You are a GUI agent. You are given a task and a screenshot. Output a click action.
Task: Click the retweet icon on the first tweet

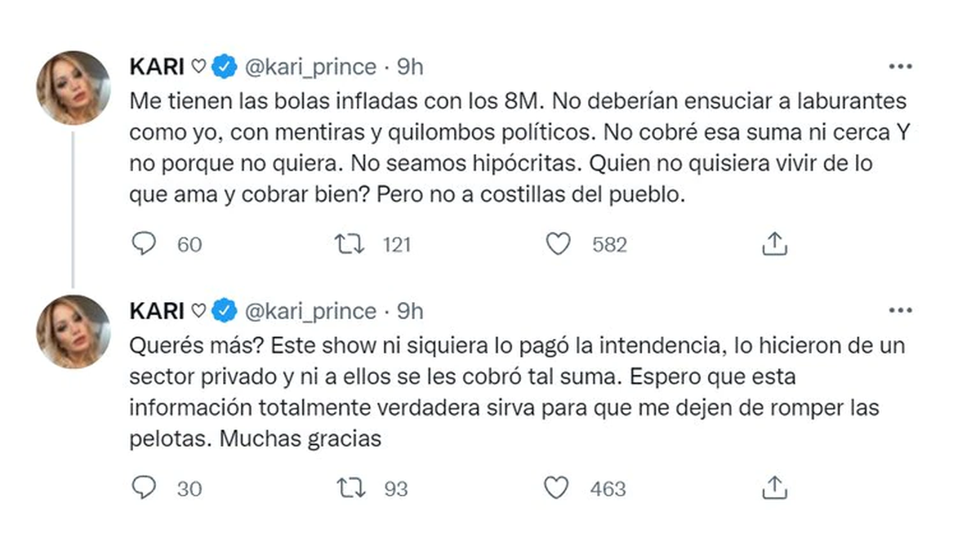point(351,243)
